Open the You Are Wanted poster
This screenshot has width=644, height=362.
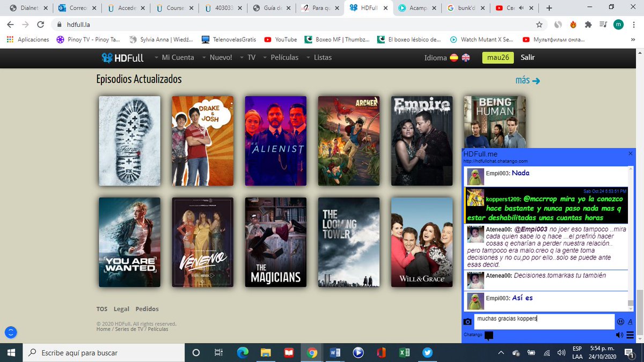tap(129, 242)
